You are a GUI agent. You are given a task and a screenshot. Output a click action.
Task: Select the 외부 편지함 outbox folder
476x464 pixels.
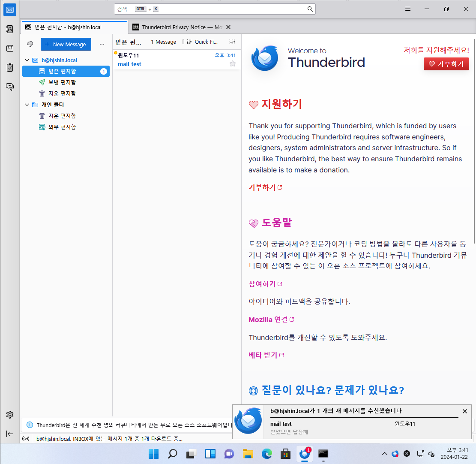click(x=66, y=127)
